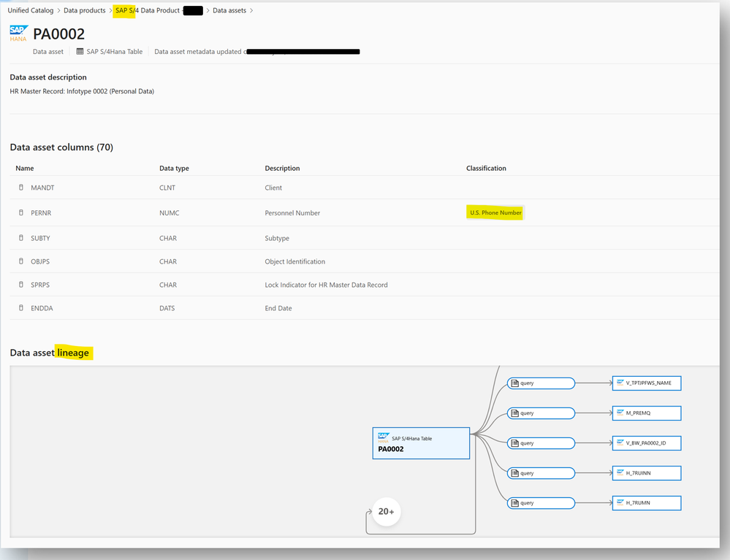Select the OBJPS column name
This screenshot has width=730, height=560.
[x=40, y=261]
